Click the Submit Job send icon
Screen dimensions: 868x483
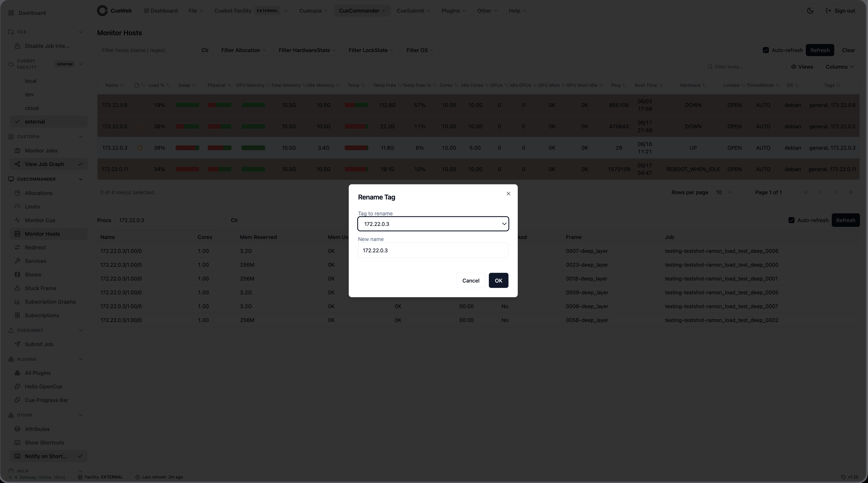pos(18,344)
